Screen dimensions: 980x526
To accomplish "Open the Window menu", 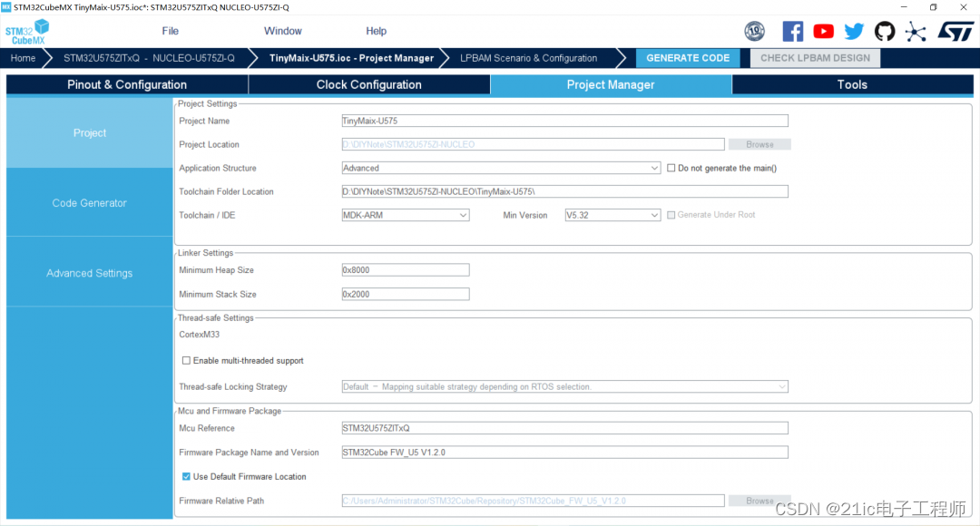I will pyautogui.click(x=282, y=31).
